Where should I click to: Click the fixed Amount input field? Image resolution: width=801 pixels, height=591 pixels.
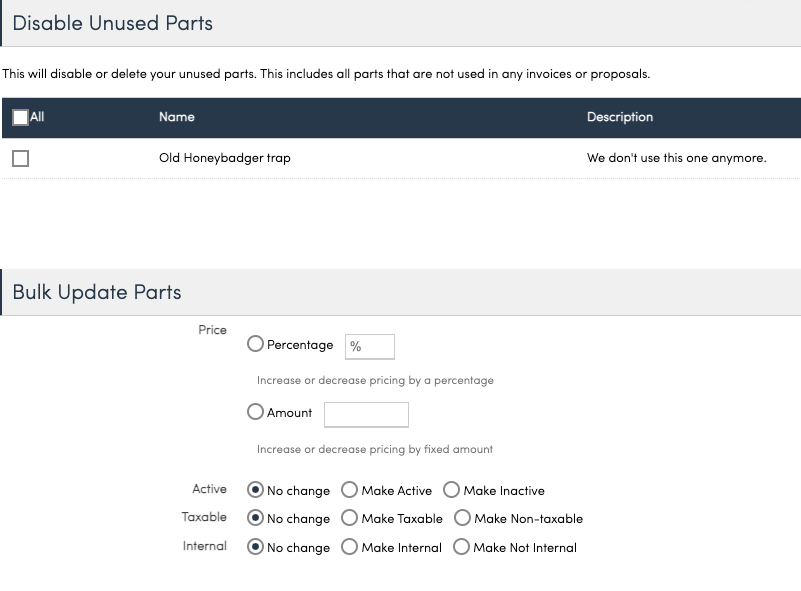click(x=366, y=414)
